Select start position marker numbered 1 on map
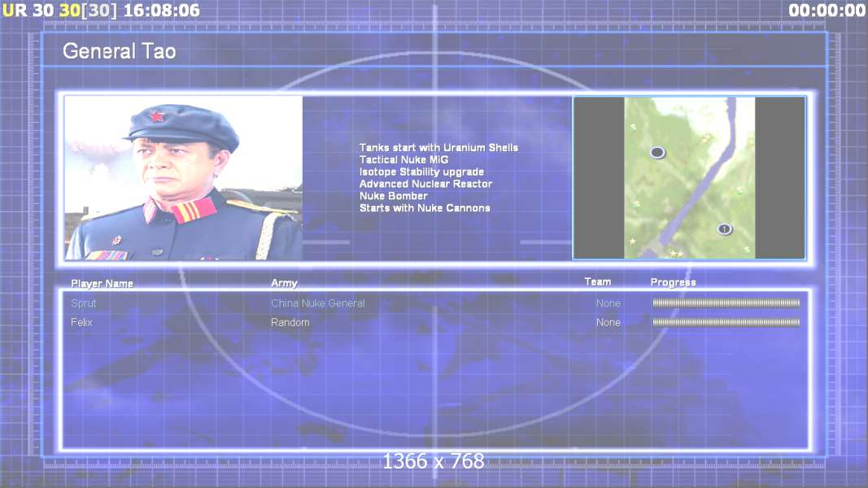Screen dimensions: 868x488 tap(725, 229)
